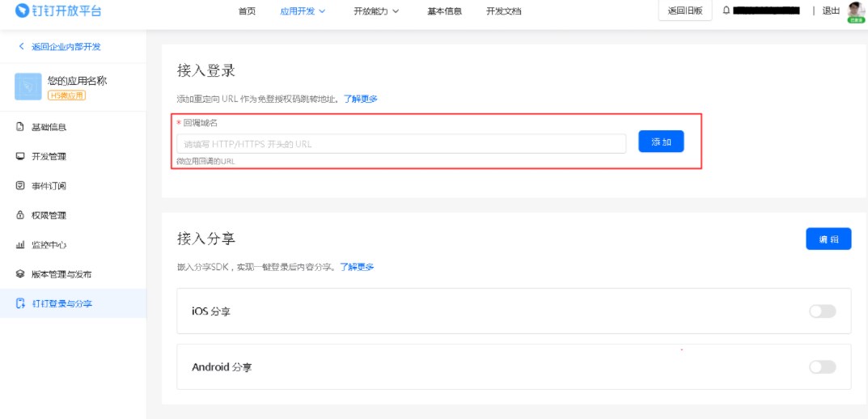Image resolution: width=868 pixels, height=419 pixels.
Task: Go back using the 返回企业内部开发 chevron
Action: click(x=22, y=47)
